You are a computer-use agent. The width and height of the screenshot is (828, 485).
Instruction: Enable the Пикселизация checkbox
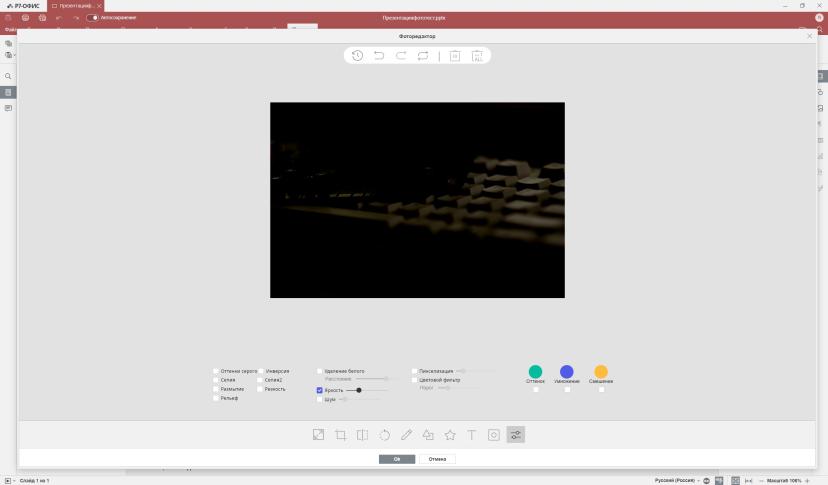point(415,371)
